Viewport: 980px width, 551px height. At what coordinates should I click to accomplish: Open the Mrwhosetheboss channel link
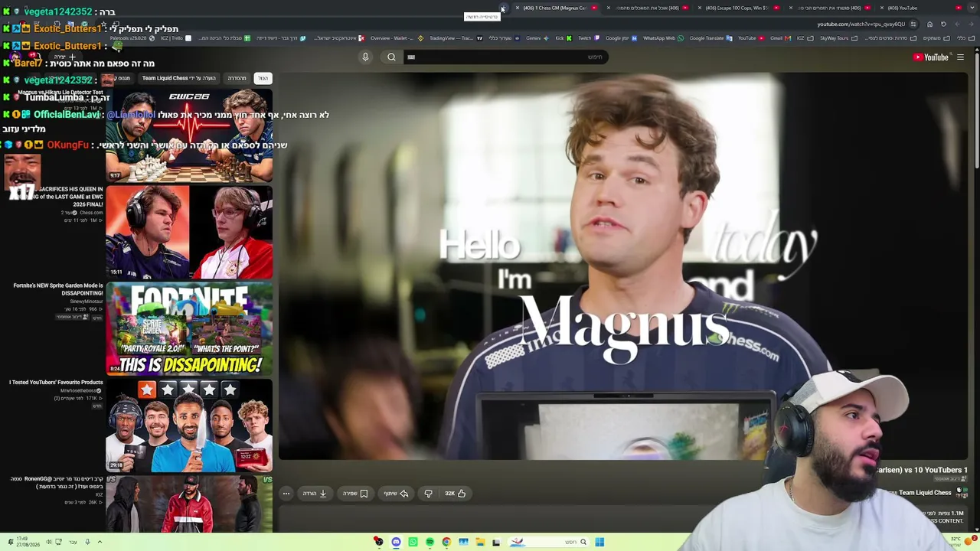[81, 391]
